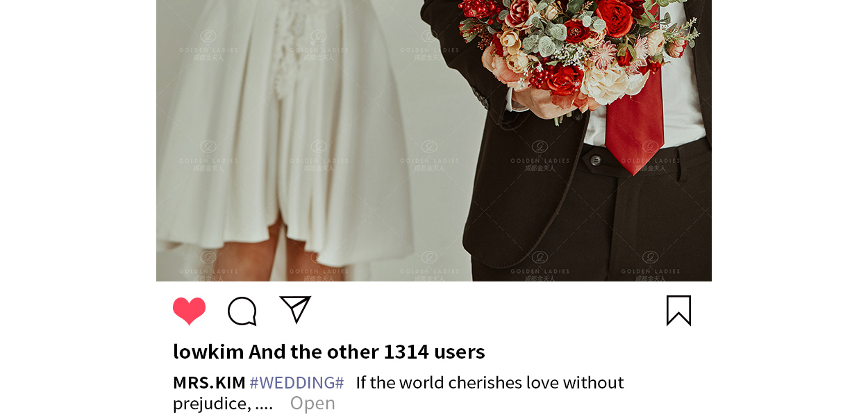Click the black trouser button at the waistband

595,161
